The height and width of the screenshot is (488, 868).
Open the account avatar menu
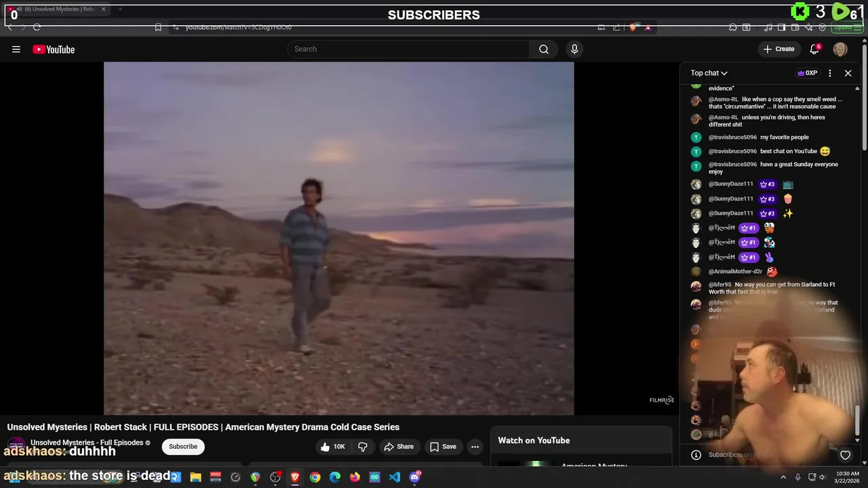pyautogui.click(x=840, y=49)
